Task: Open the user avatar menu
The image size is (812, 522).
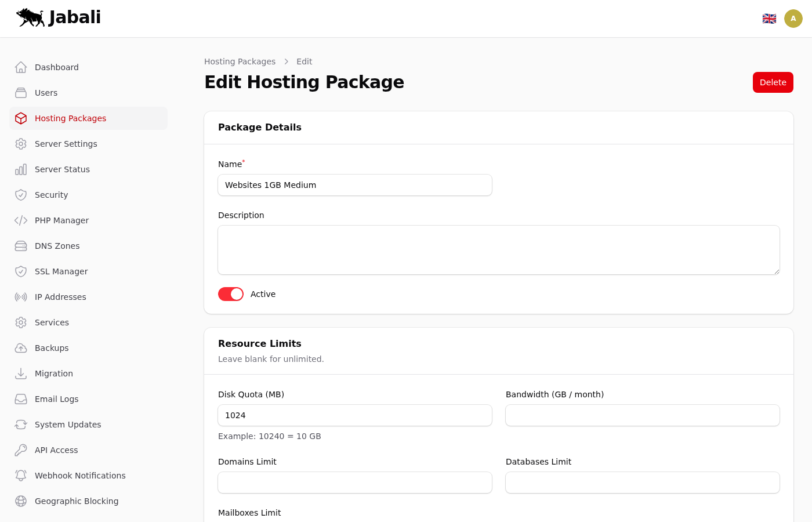Action: [x=793, y=19]
